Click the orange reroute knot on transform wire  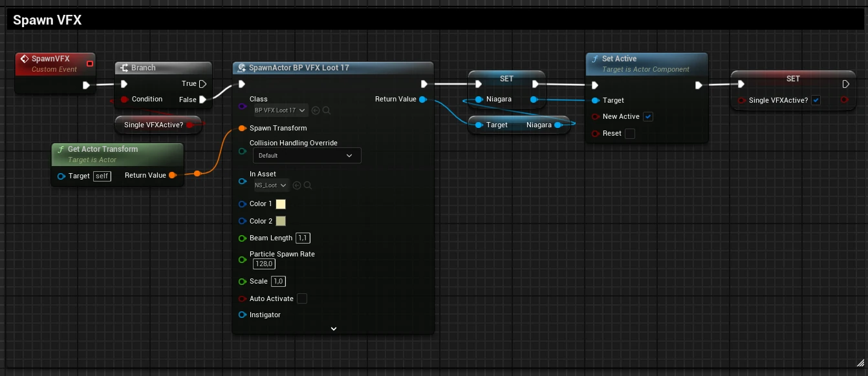[x=197, y=172]
